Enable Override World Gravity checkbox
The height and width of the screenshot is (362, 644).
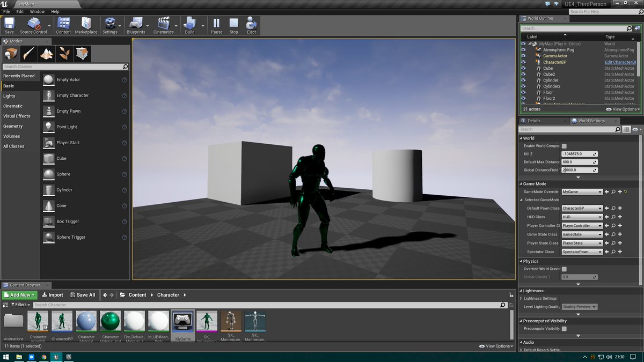click(x=564, y=269)
